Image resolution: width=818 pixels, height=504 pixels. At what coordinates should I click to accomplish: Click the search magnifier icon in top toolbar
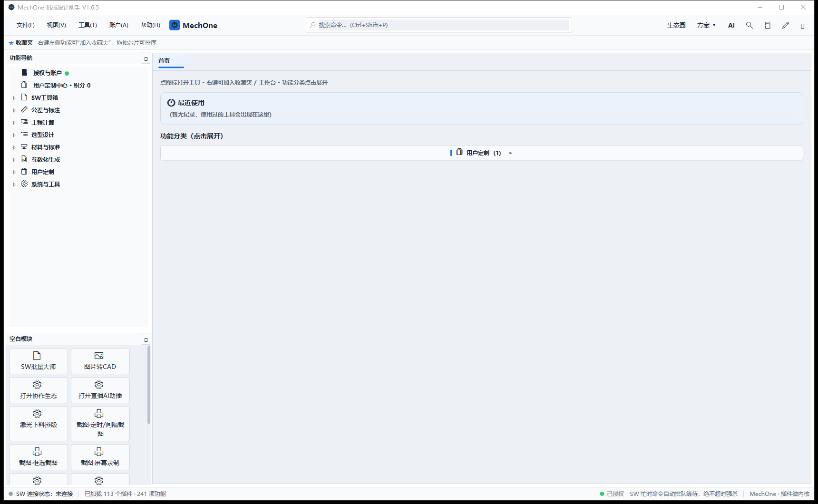749,25
